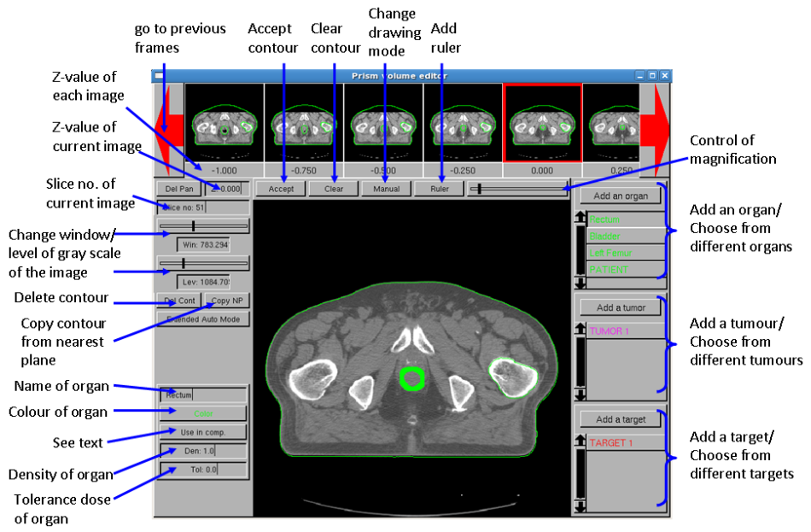Switch the Manual drawing mode button

tap(386, 189)
